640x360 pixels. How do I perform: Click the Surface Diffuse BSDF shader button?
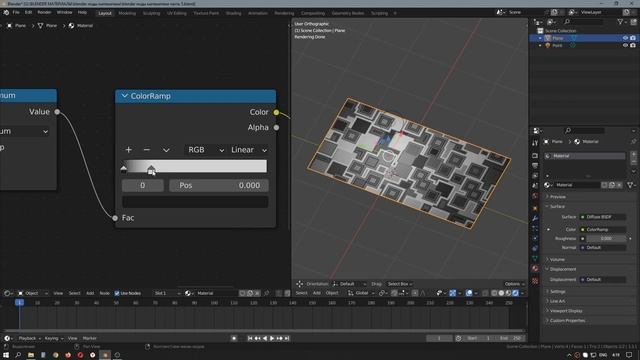(603, 217)
